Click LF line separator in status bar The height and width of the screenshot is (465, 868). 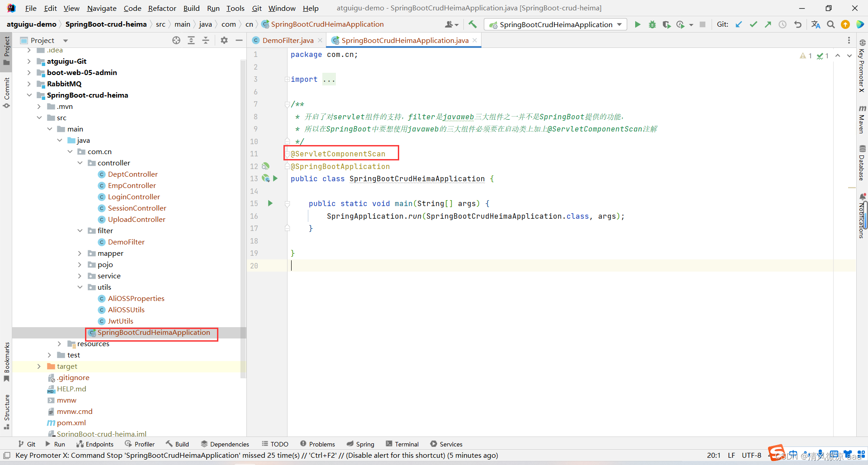pos(731,455)
